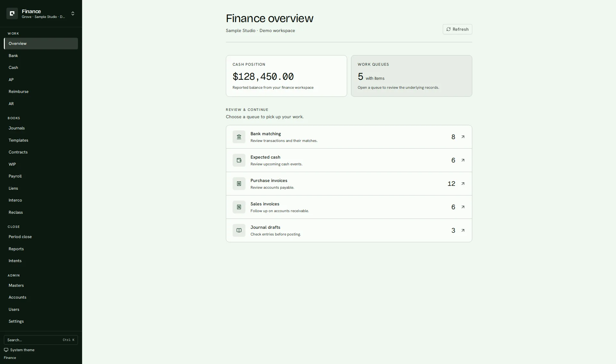Open the Work Queues summary card

coord(411,76)
